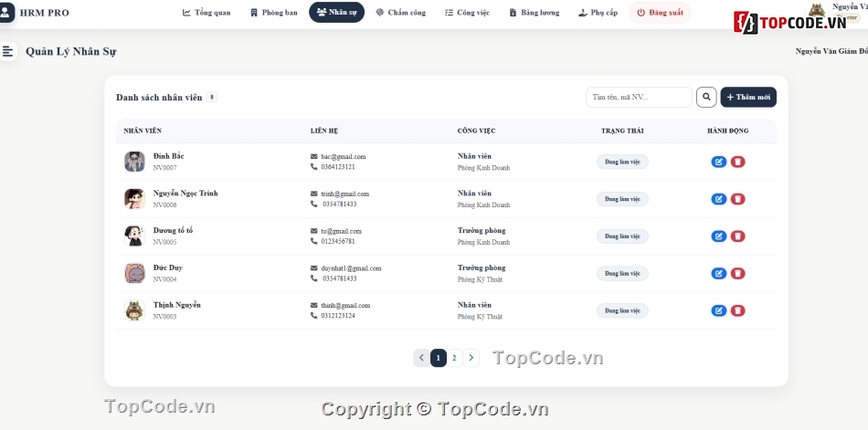Delete employee Nguyễn Ngọc Trinh via trash icon
The width and height of the screenshot is (868, 430).
(737, 199)
